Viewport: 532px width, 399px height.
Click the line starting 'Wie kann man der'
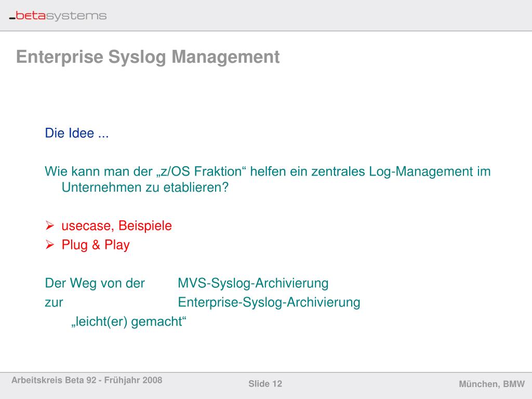[268, 171]
